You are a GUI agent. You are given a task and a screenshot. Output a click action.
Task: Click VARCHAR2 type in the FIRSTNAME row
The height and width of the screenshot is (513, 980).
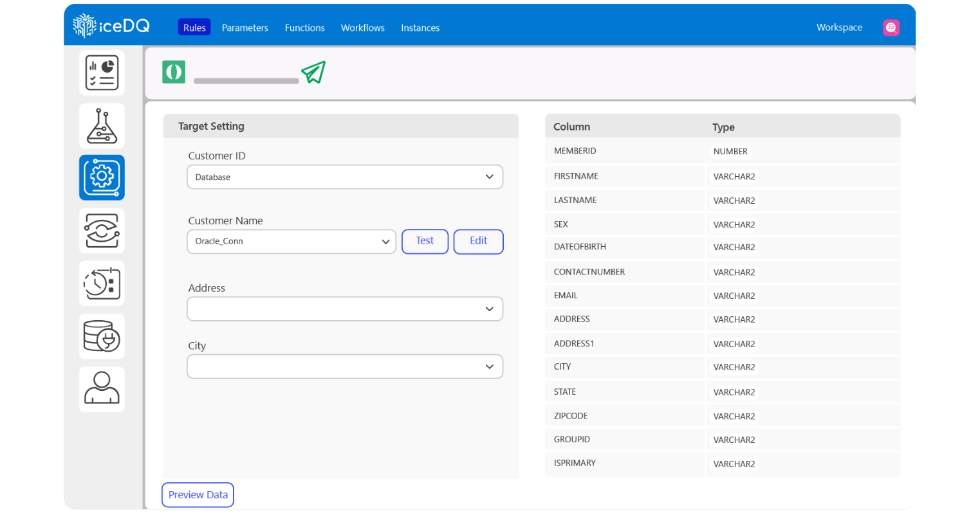(734, 177)
